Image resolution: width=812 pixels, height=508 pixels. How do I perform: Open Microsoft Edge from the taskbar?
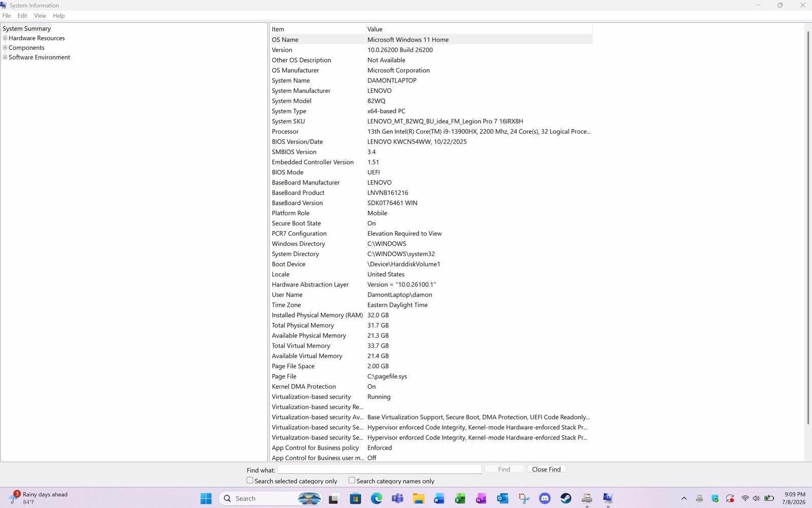click(x=377, y=498)
